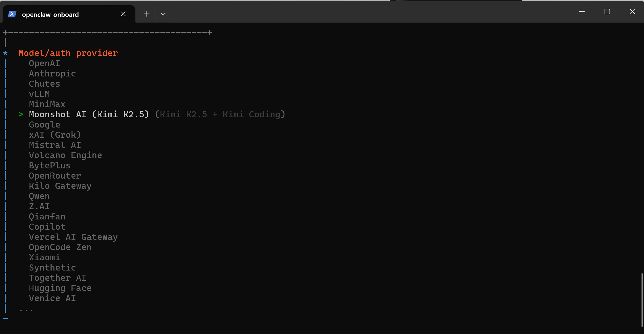Select Moonshot AI (Kimi K2.5) entry
Screen dimensions: 644x334
89,115
